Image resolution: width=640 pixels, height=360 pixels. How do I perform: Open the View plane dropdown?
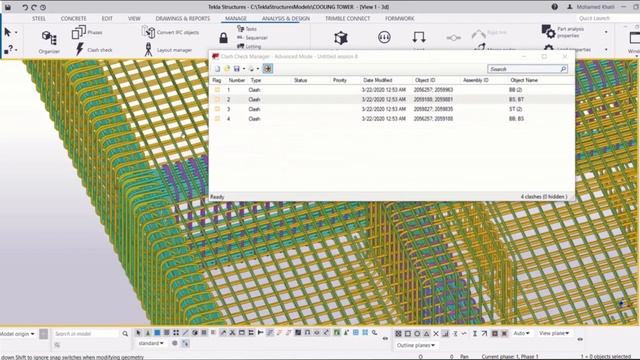pyautogui.click(x=554, y=333)
